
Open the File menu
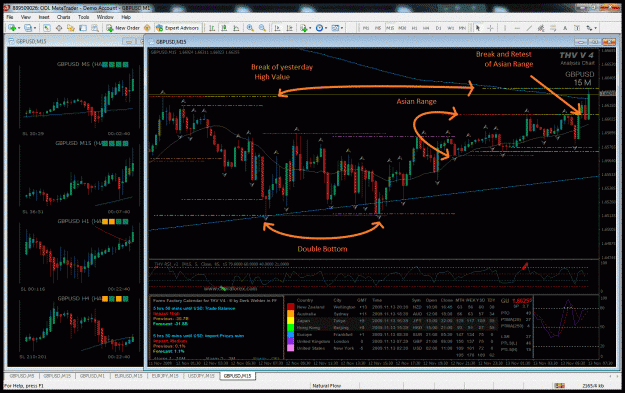point(10,17)
